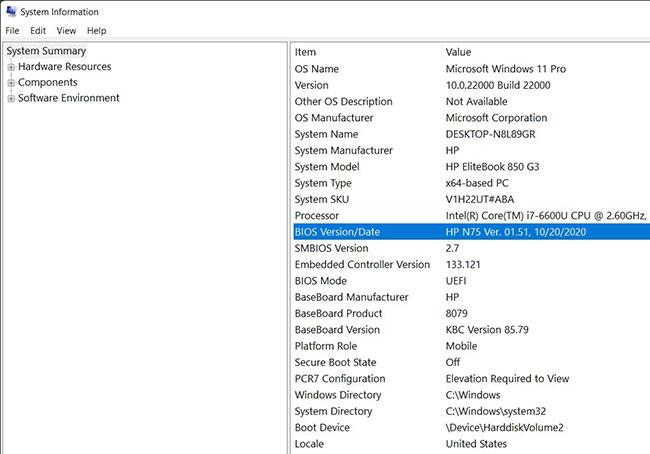Viewport: 650px width, 454px height.
Task: Click the PCR7 Configuration row
Action: (x=339, y=379)
